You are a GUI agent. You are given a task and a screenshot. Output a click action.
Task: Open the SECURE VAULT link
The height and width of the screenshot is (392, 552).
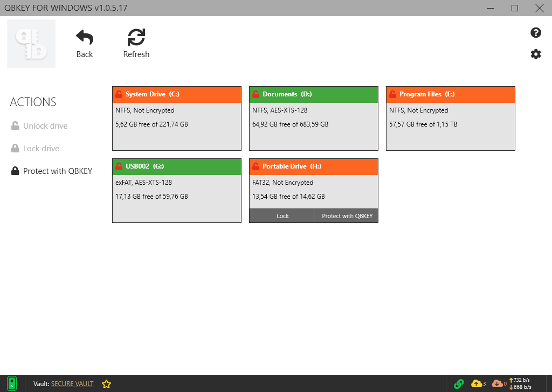72,384
